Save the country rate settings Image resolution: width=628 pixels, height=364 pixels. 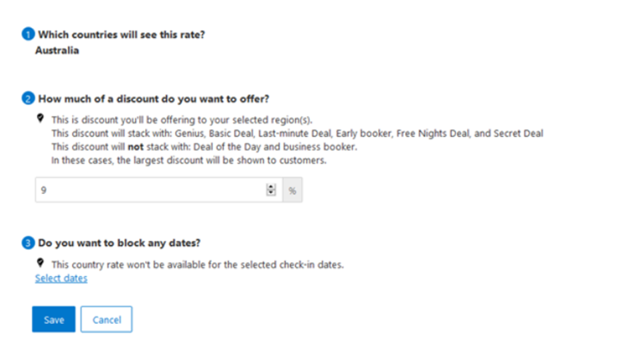[x=53, y=319]
